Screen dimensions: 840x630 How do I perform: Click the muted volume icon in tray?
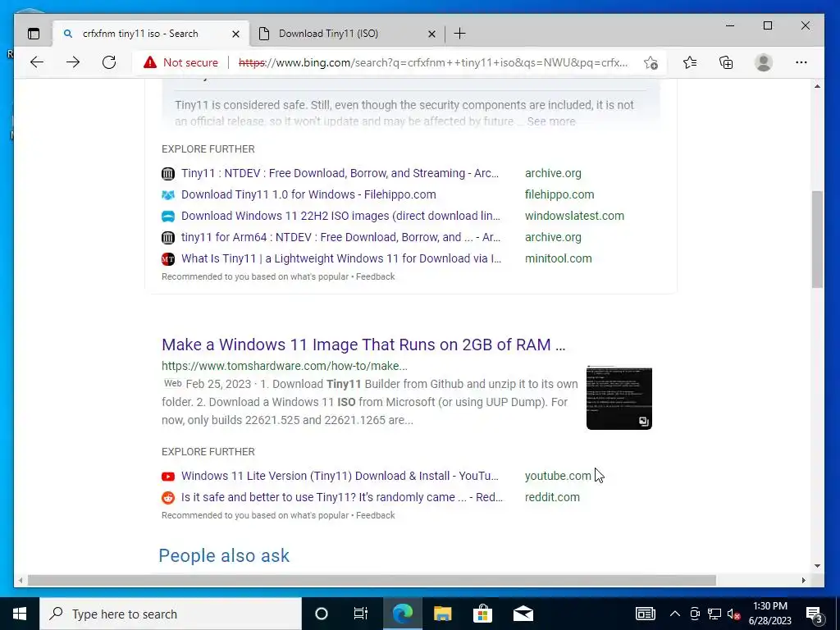[x=734, y=614]
